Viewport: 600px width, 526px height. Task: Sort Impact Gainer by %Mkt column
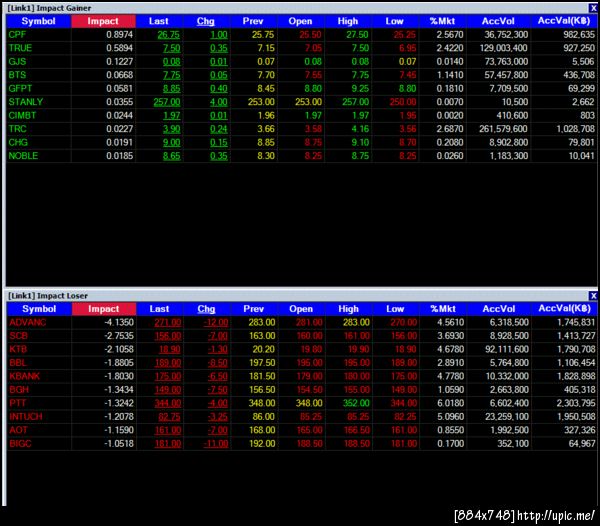(x=442, y=21)
